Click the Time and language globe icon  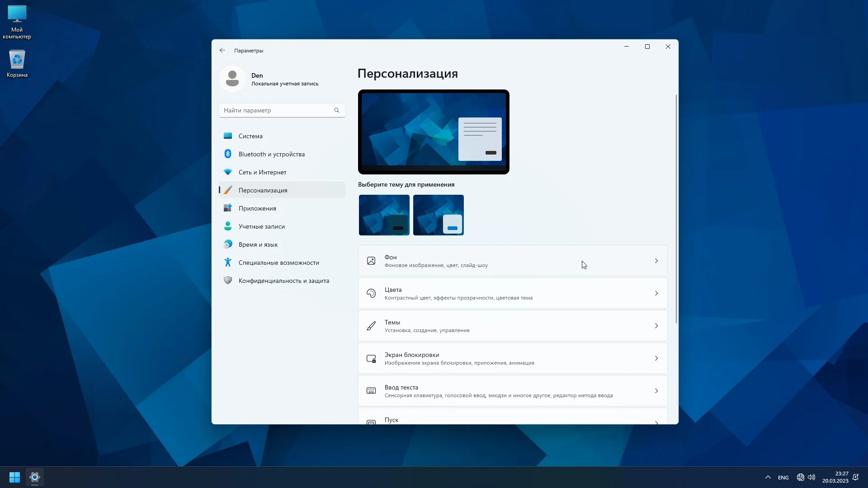click(x=228, y=244)
